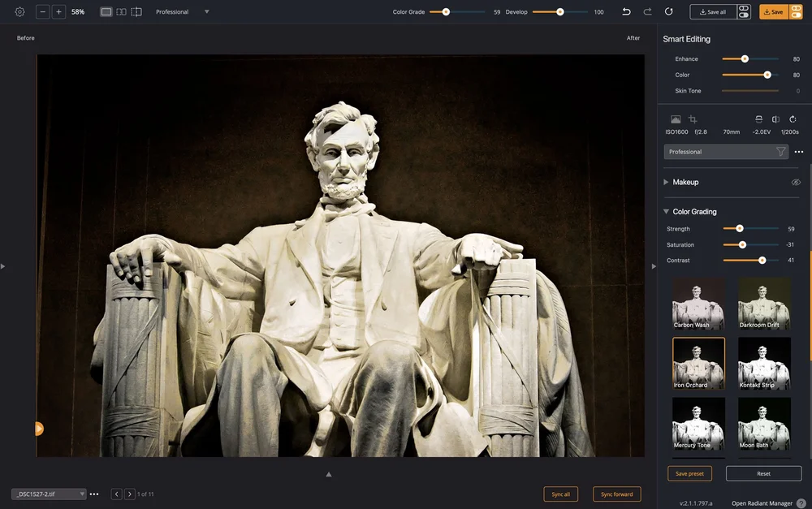812x509 pixels.
Task: Select the Moon Bath preset thumbnail
Action: coord(764,424)
